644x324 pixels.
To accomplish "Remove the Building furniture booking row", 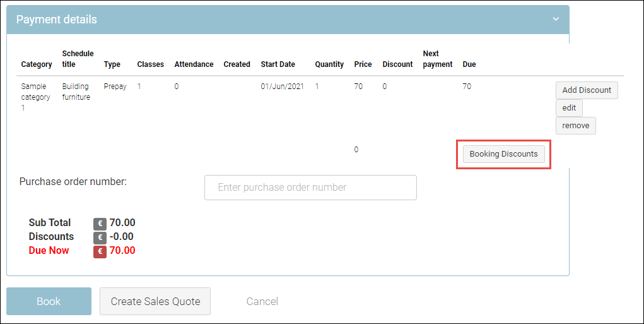I will pos(575,126).
